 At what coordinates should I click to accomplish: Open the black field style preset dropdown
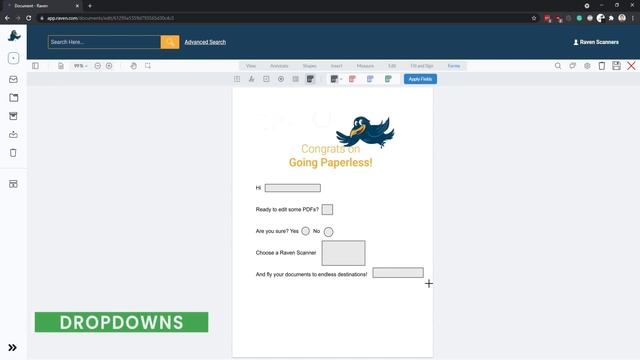coord(336,79)
